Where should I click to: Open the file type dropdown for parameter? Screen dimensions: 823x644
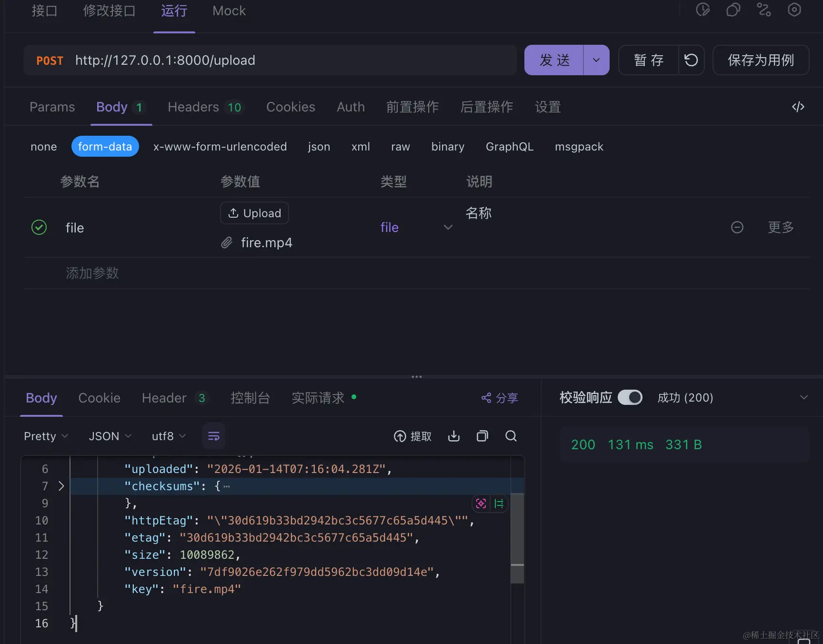pyautogui.click(x=448, y=228)
